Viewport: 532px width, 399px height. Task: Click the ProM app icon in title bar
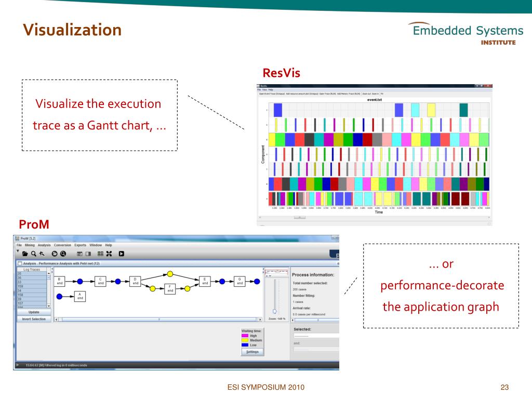17,238
